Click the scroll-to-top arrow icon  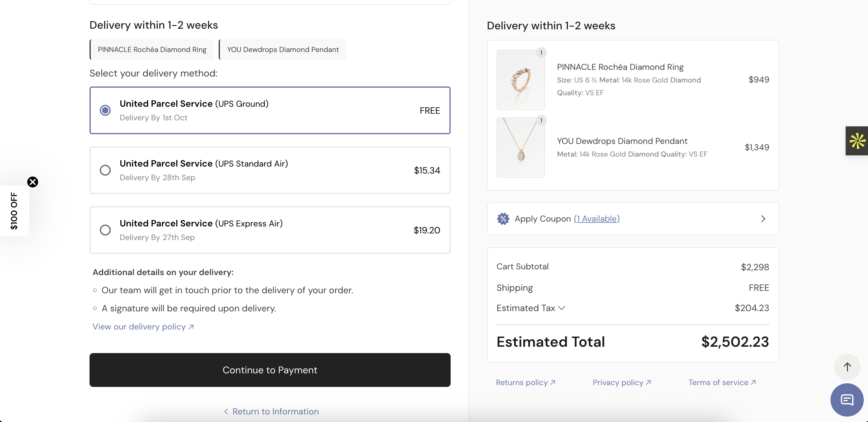(x=847, y=367)
